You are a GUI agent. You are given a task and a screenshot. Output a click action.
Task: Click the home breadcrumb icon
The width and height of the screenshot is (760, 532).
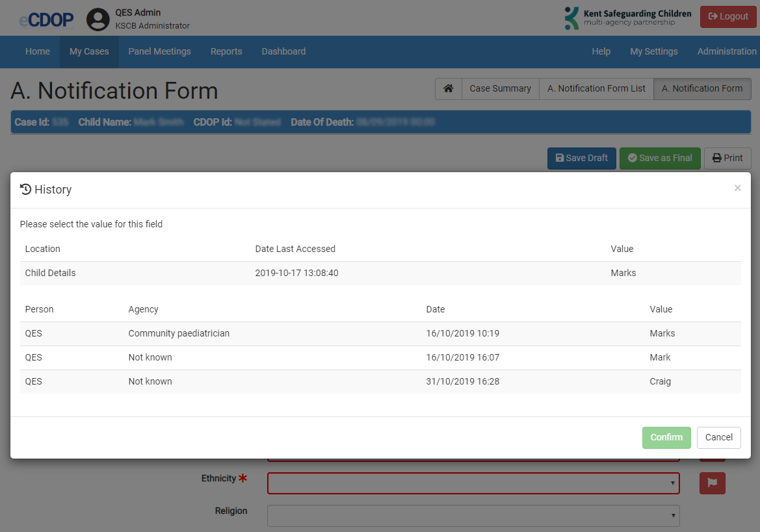tap(448, 89)
